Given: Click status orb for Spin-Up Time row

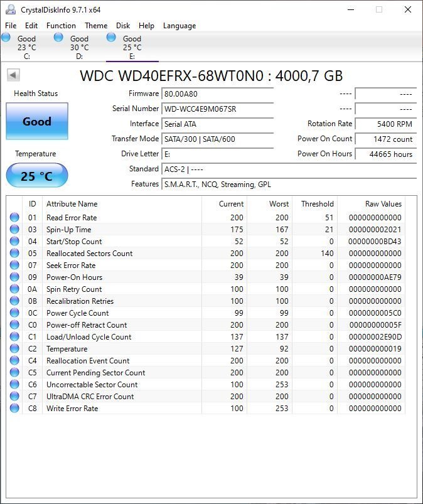Looking at the screenshot, I should [14, 230].
